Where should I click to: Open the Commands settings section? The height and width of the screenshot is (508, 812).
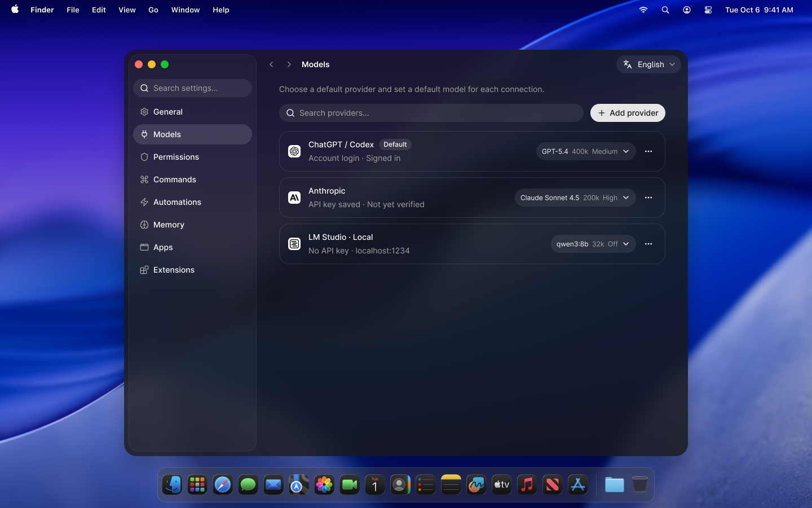(192, 179)
